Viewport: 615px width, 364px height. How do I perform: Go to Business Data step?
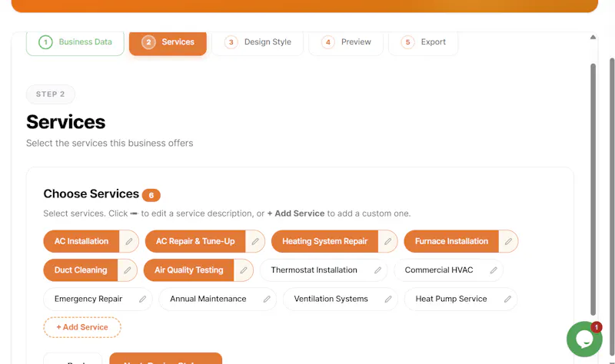75,42
